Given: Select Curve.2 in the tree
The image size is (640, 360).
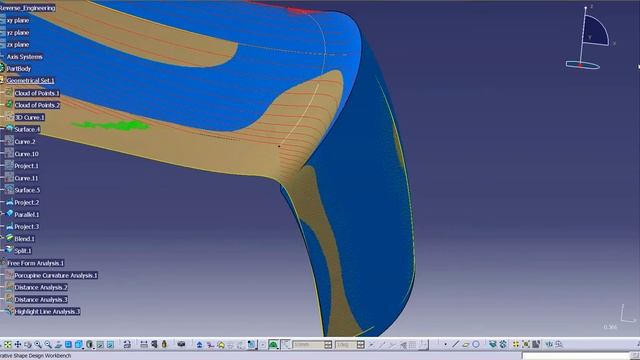Looking at the screenshot, I should click(25, 142).
